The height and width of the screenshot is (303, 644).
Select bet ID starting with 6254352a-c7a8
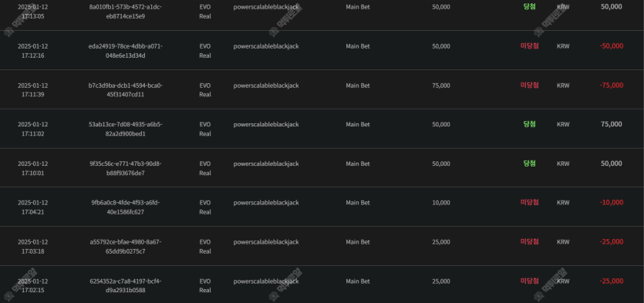click(125, 286)
